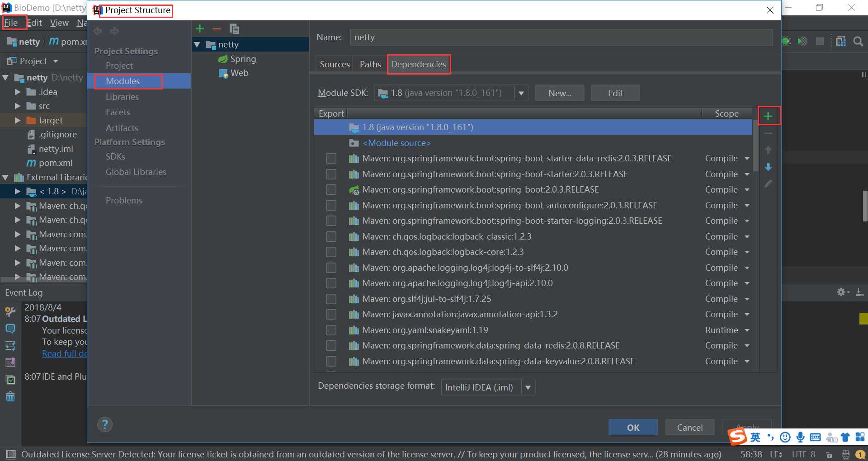Open the Edit menu
The image size is (868, 461).
click(34, 23)
